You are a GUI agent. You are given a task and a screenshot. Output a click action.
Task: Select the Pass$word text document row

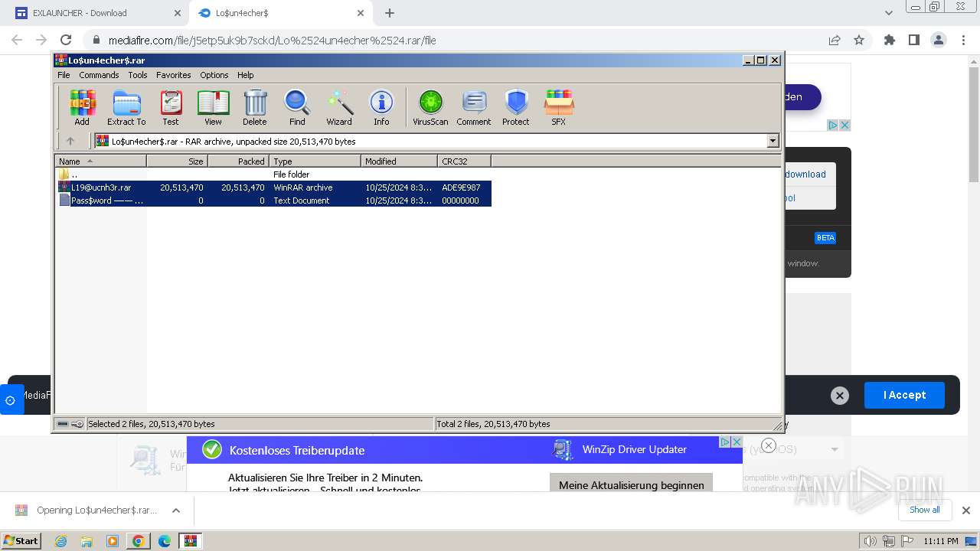point(274,201)
